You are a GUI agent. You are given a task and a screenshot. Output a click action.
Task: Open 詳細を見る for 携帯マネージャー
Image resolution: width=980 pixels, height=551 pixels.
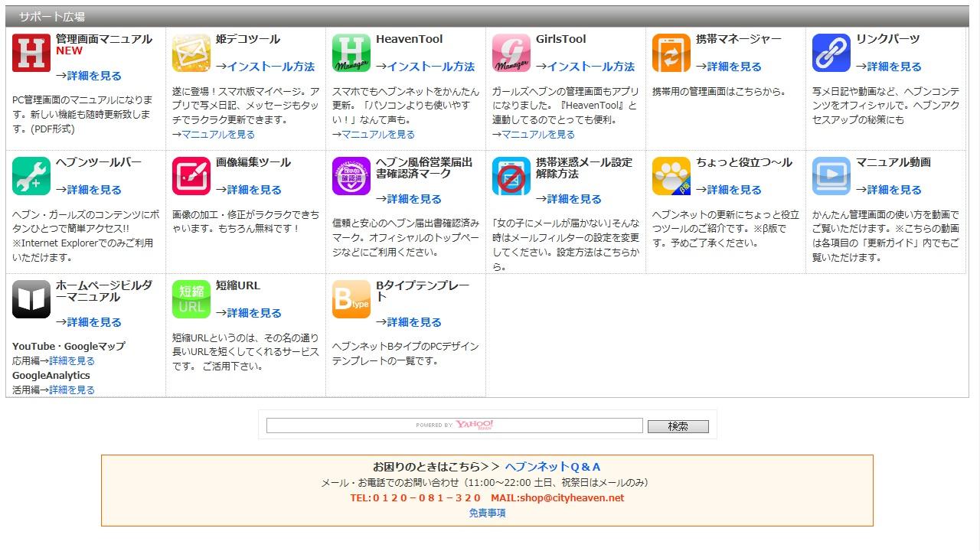coord(734,67)
